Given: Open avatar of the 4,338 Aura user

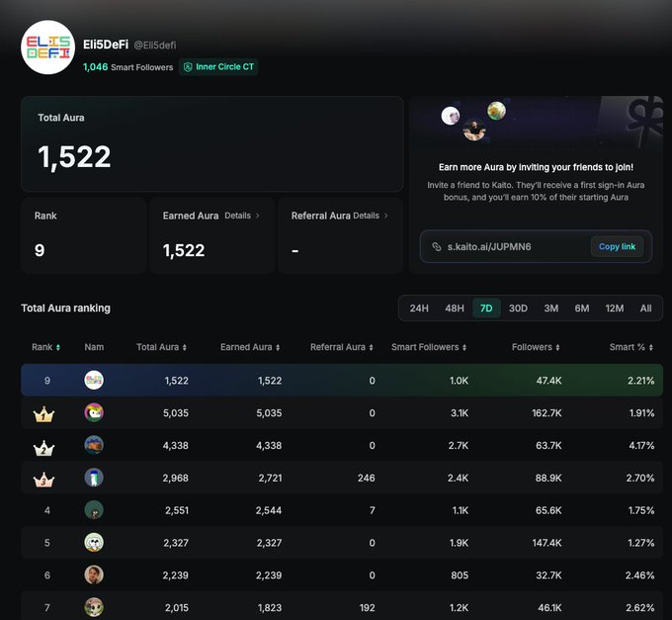Looking at the screenshot, I should point(94,445).
